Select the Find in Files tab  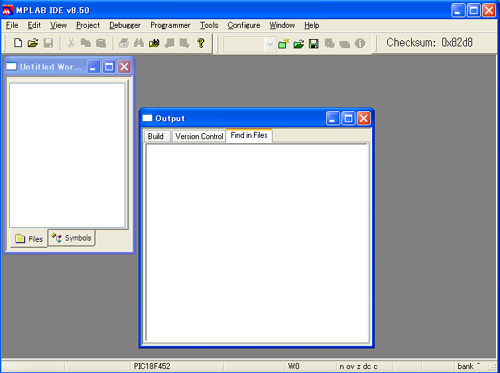pos(249,135)
